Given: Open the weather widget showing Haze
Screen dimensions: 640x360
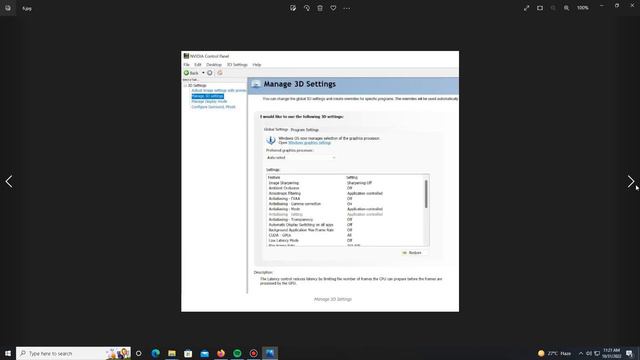Looking at the screenshot, I should click(555, 353).
